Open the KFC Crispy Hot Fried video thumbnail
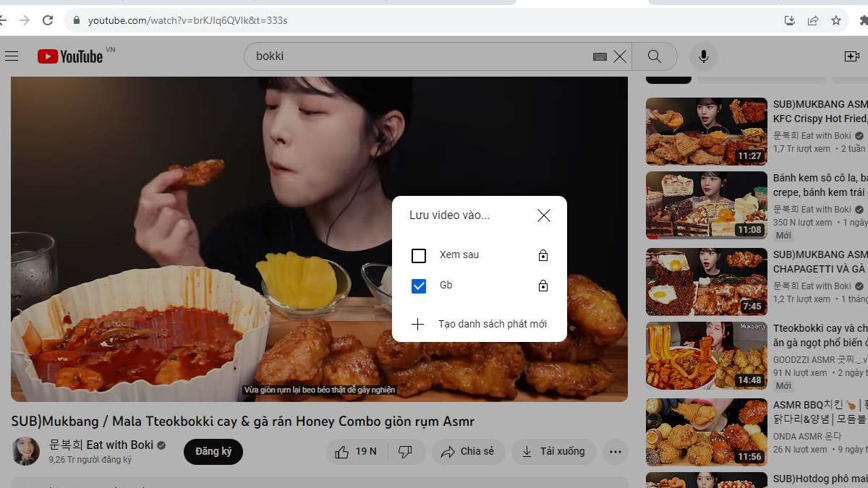This screenshot has width=868, height=488. pyautogui.click(x=706, y=132)
